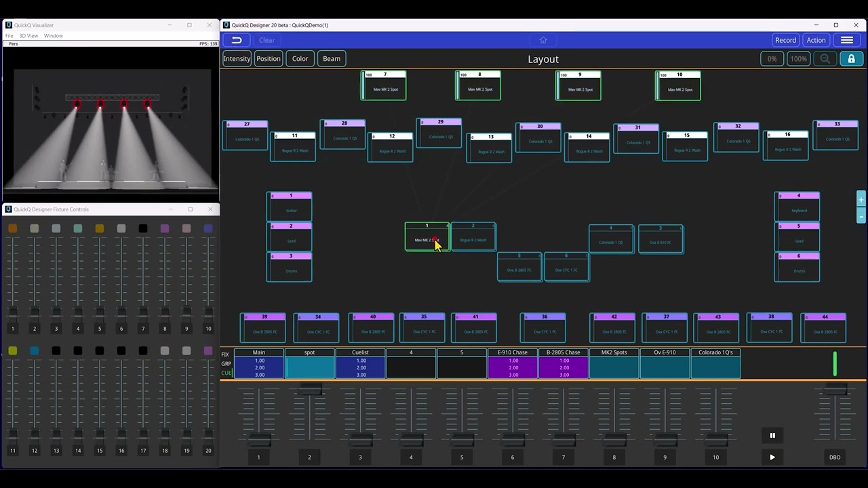Screen dimensions: 868x488
Task: Click the plus zoom-in button on right edge
Action: pos(861,200)
